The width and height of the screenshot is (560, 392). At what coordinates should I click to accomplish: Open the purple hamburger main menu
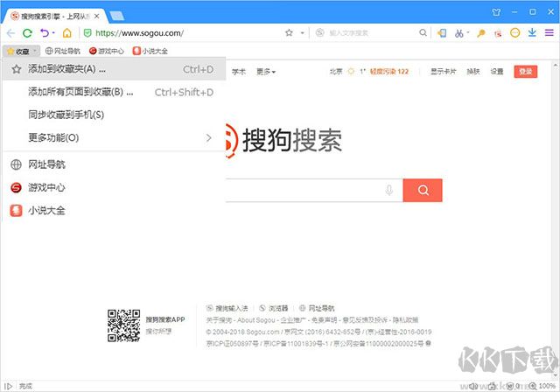point(549,33)
